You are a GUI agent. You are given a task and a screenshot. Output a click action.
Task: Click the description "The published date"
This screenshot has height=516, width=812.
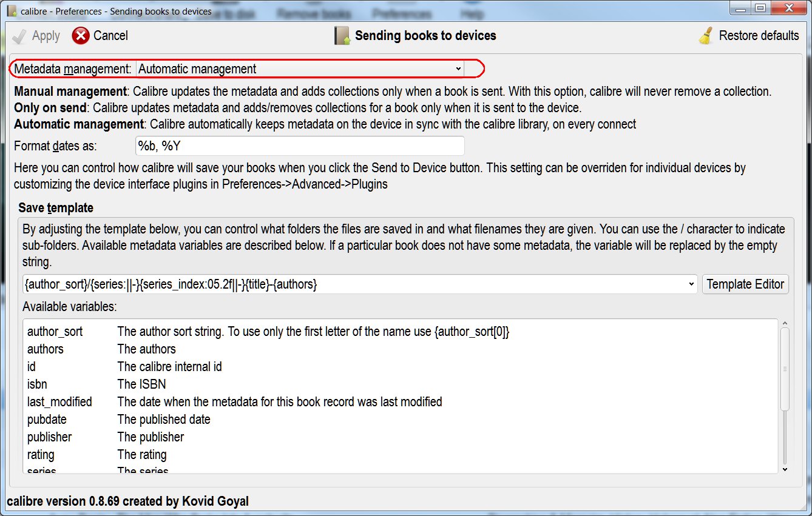(x=164, y=420)
